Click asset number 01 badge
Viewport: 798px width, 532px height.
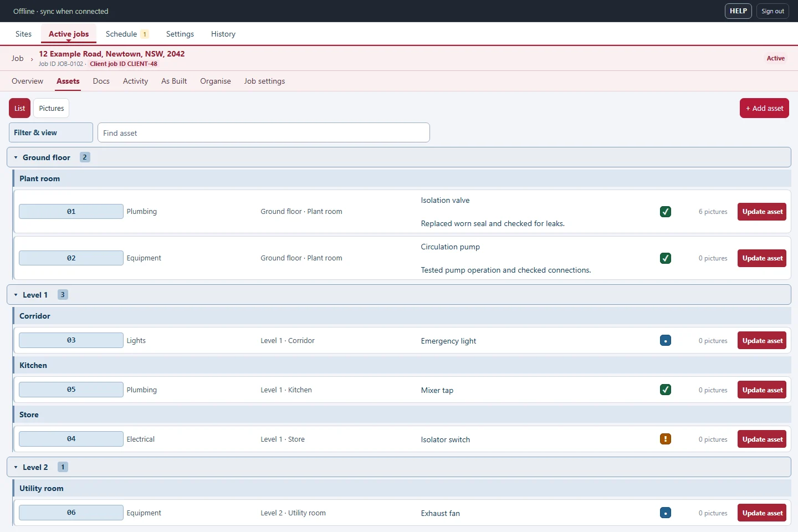pos(71,212)
